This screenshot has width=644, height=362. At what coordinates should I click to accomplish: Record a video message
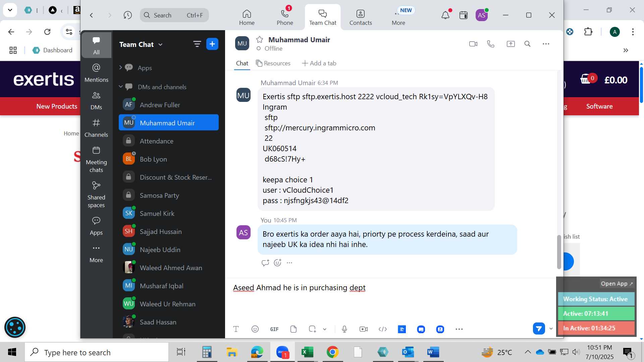[364, 329]
